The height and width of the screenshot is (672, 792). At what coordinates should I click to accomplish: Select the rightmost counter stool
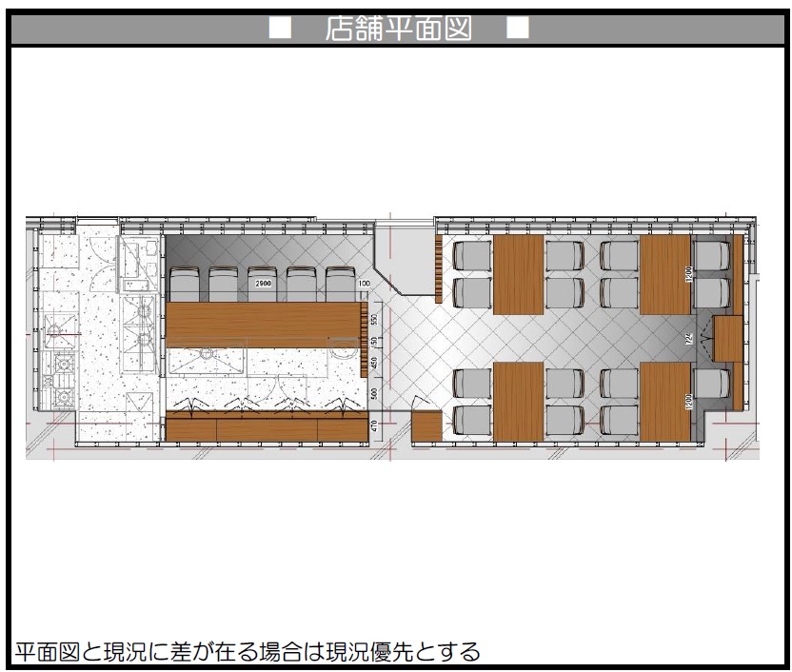point(340,285)
